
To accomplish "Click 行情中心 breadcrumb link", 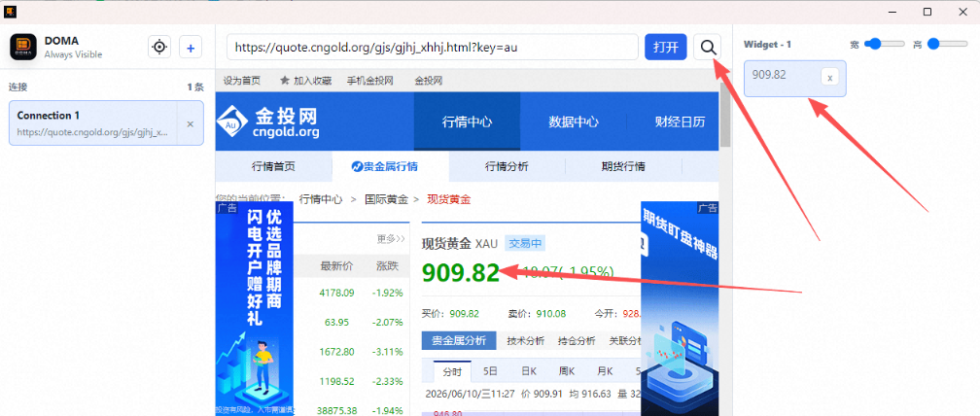I will (x=321, y=199).
